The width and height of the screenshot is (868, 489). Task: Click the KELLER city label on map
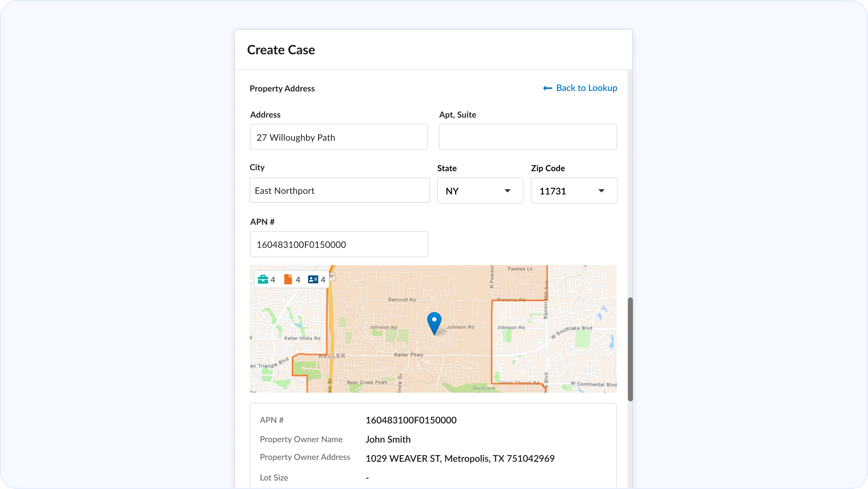332,356
